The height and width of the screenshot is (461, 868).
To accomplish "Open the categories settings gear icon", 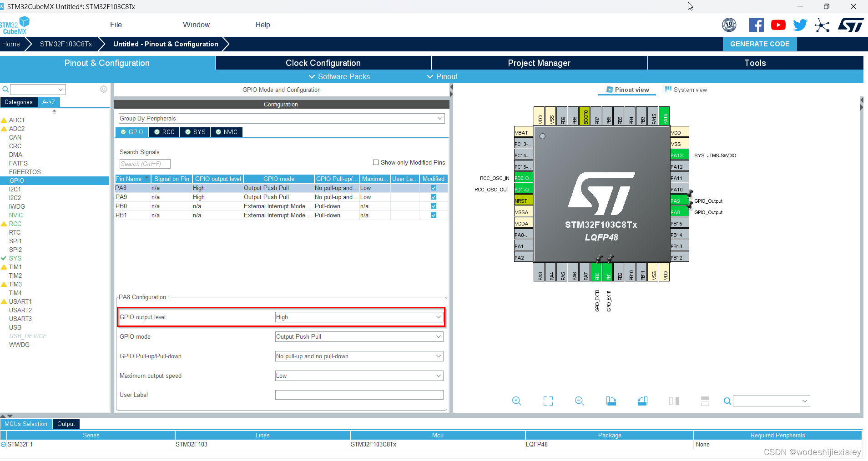I will (104, 89).
